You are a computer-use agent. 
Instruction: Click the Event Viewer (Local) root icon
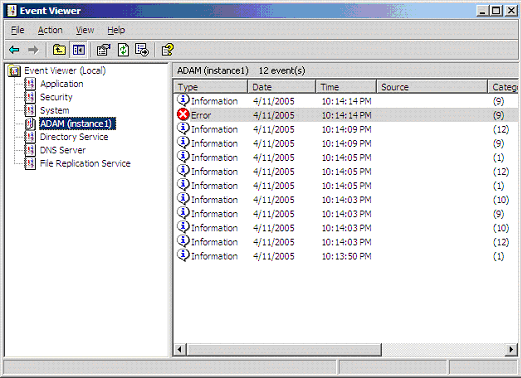tap(14, 71)
